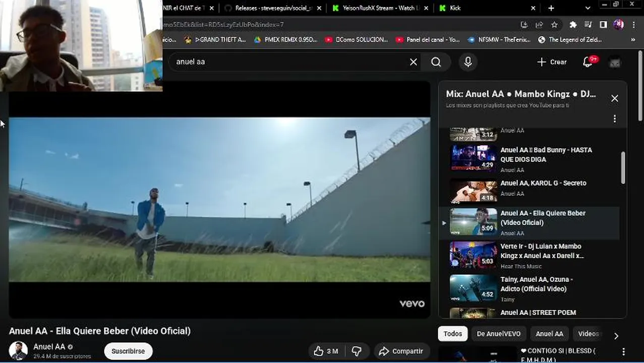Play HASTA QUE DIOS DIGA from playlist
Screen dimensions: 644x363
(x=530, y=159)
